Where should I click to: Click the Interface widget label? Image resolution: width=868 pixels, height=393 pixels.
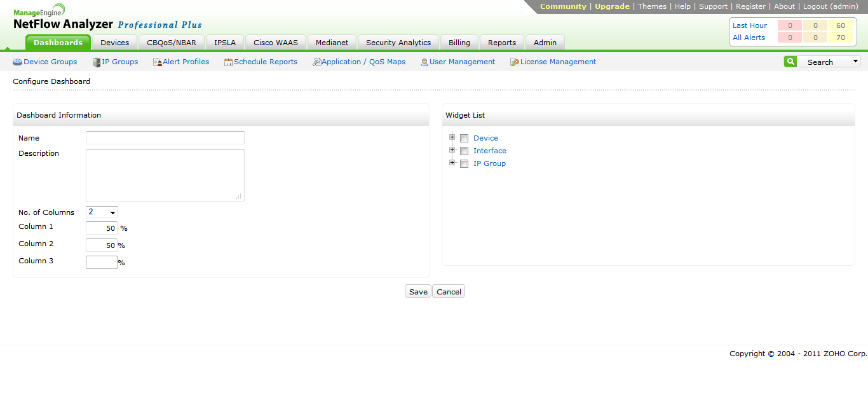click(490, 151)
